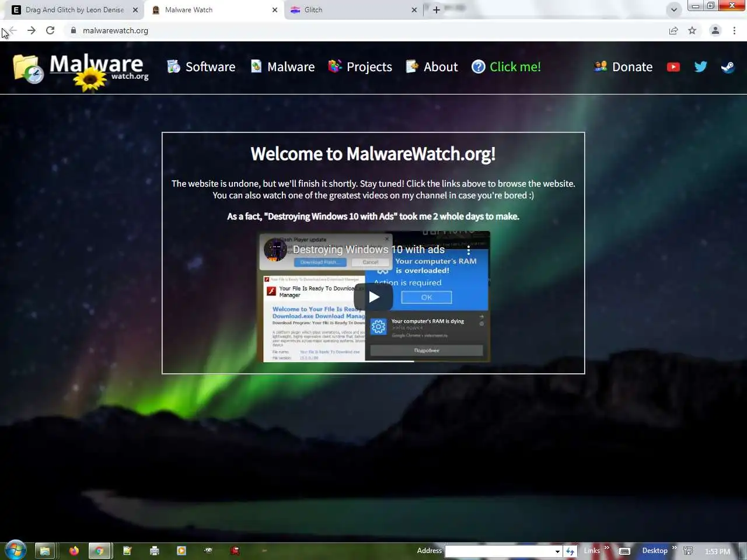
Task: Open the Projects menu link
Action: click(x=360, y=66)
